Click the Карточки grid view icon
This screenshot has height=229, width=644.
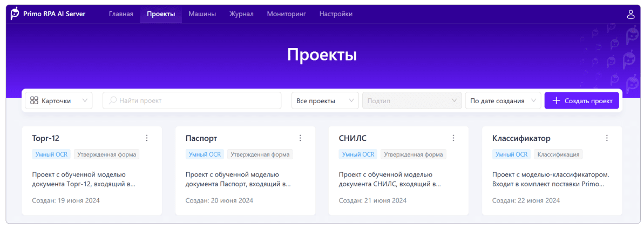[34, 100]
